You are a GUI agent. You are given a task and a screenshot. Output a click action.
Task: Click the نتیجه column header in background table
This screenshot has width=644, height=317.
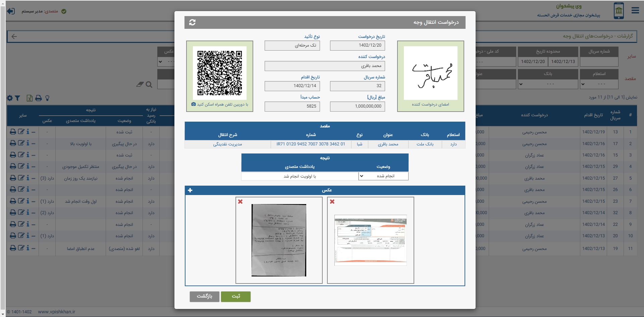coord(91,110)
